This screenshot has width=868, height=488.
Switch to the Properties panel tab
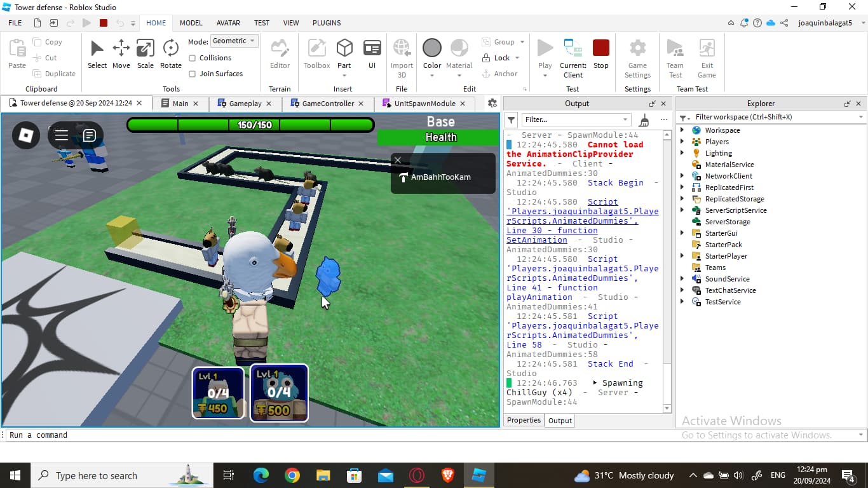(524, 421)
